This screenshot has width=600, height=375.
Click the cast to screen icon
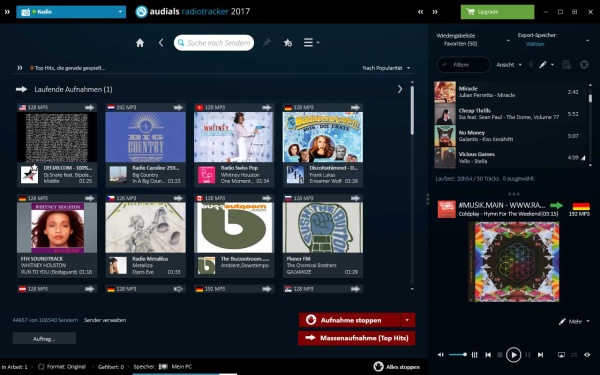tap(561, 355)
